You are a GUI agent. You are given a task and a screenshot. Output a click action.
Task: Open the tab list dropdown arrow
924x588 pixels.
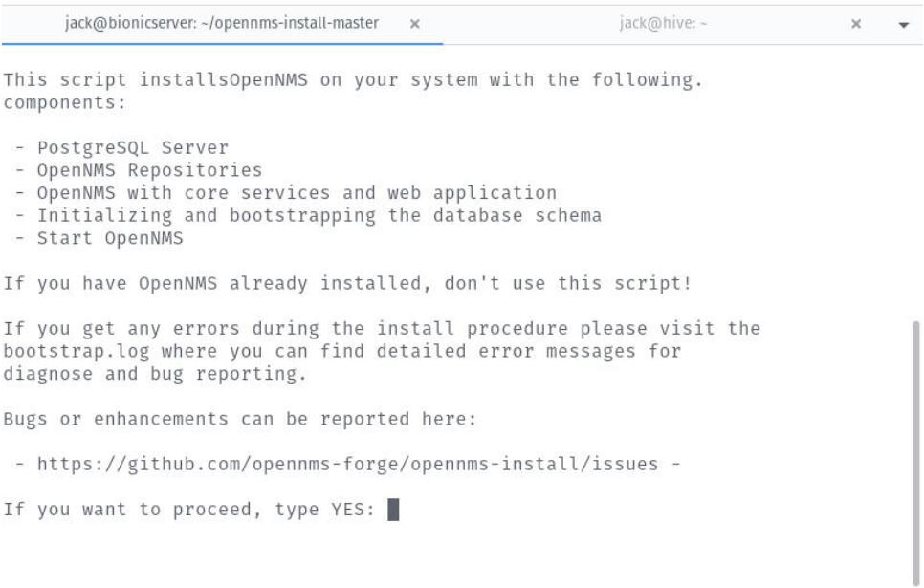903,25
